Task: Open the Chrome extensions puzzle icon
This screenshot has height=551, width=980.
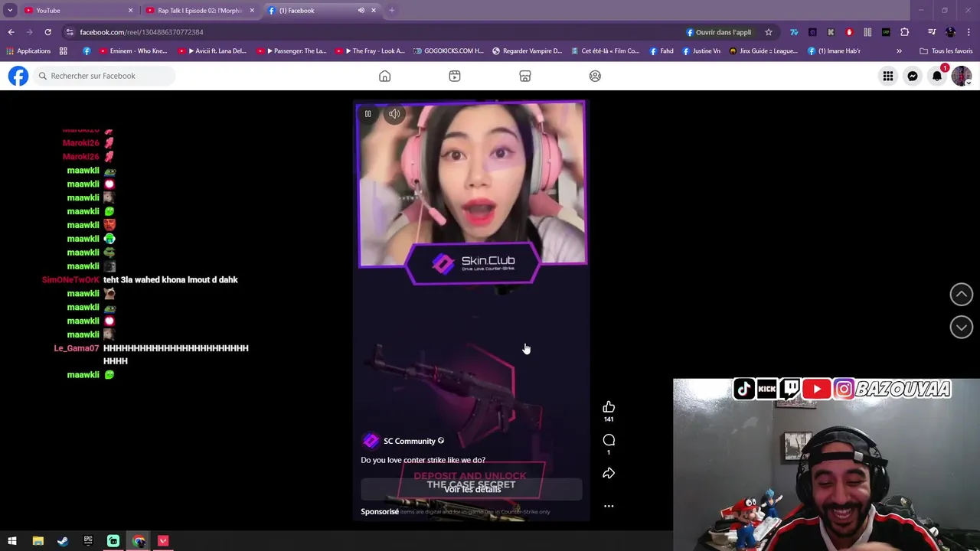Action: pyautogui.click(x=905, y=32)
